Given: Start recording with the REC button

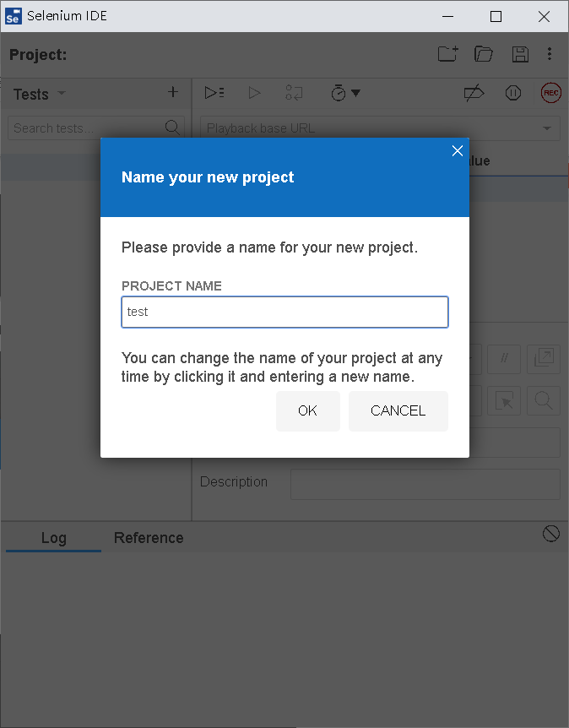Looking at the screenshot, I should point(551,93).
